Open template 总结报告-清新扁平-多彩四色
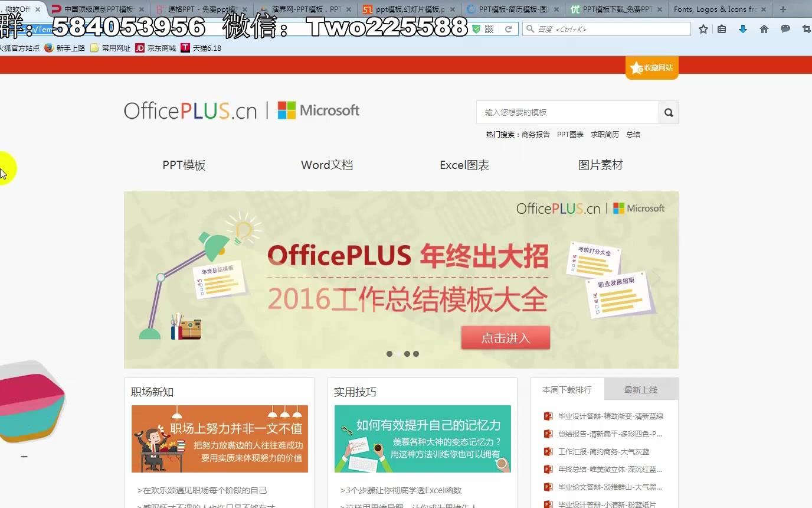Viewport: 812px width, 508px height. coord(610,434)
